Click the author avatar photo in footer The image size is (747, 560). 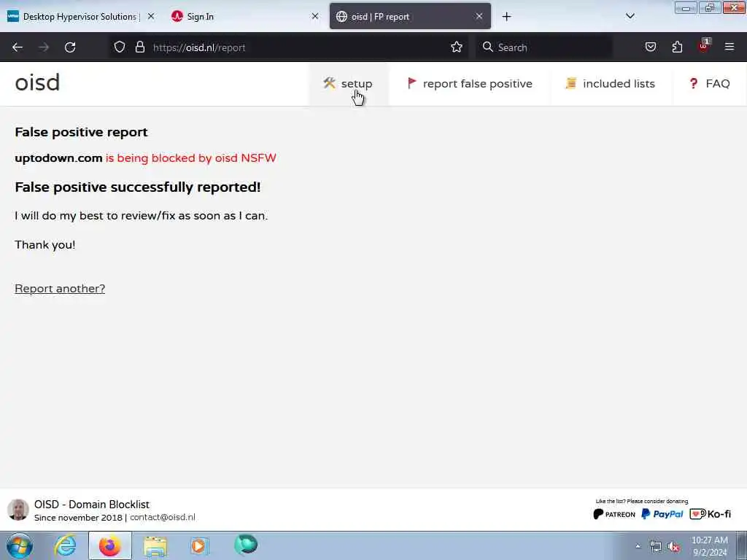click(18, 510)
